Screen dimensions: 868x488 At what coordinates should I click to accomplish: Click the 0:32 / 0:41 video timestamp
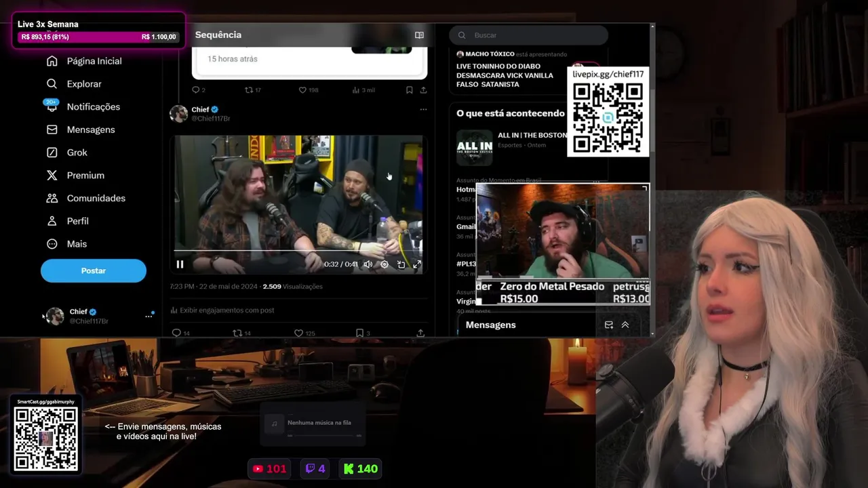pos(340,264)
